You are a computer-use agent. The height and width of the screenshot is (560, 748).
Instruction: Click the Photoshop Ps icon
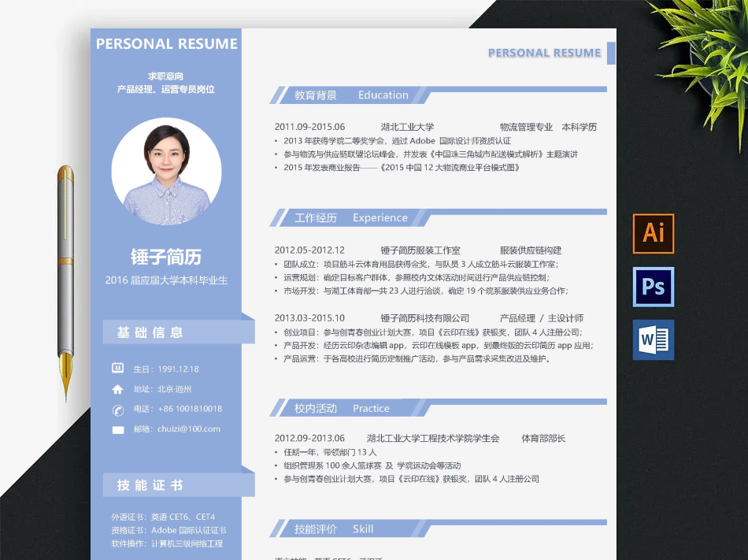click(653, 287)
